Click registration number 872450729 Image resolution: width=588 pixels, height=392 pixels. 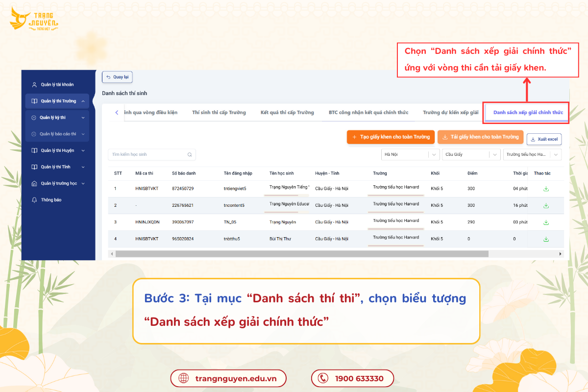pos(183,189)
